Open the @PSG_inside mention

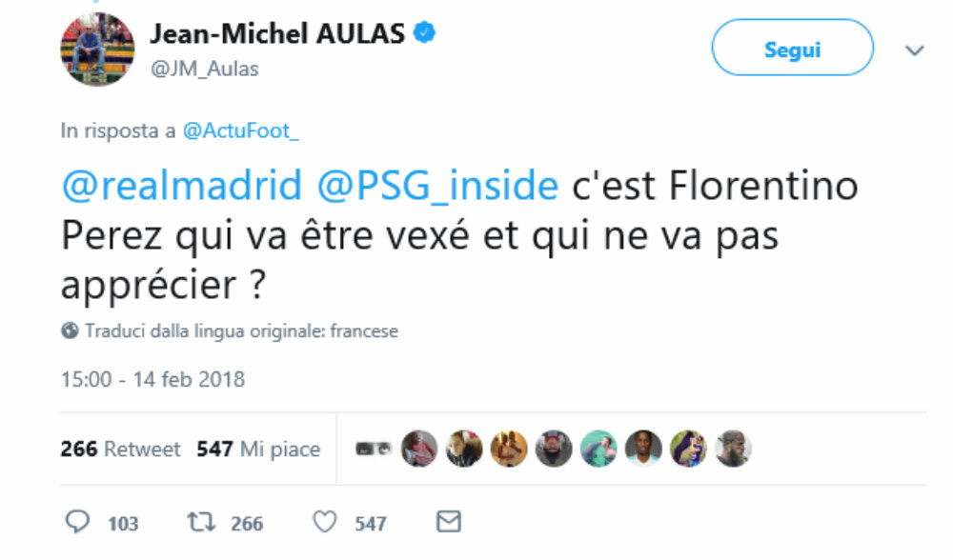click(x=436, y=186)
